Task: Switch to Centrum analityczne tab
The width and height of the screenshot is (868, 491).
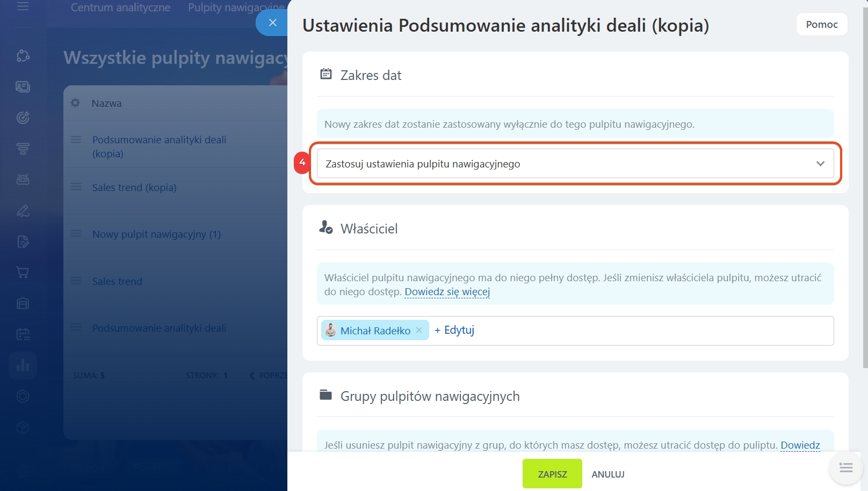Action: pos(120,8)
